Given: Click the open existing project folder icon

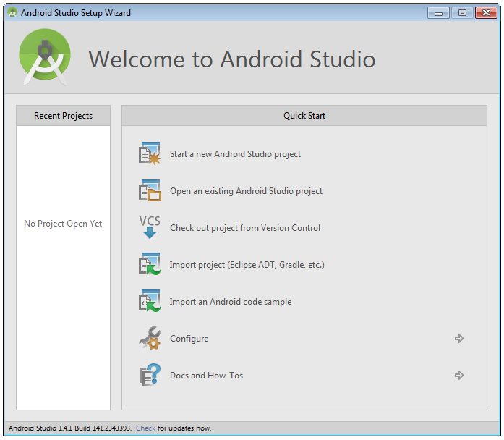Looking at the screenshot, I should point(150,191).
